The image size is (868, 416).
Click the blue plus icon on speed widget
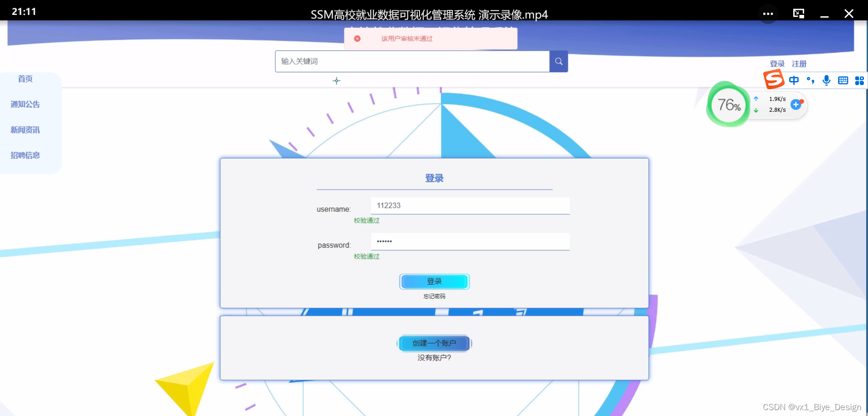[796, 105]
